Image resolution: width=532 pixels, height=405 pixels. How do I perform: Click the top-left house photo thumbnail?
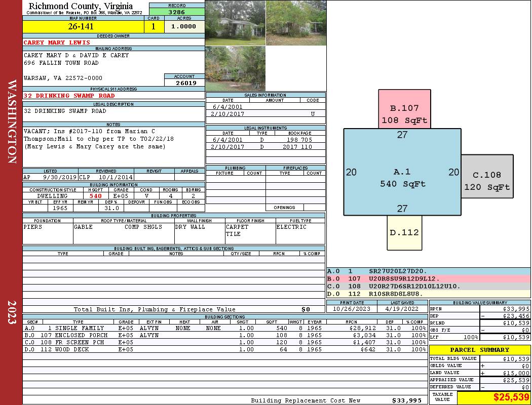(235, 23)
